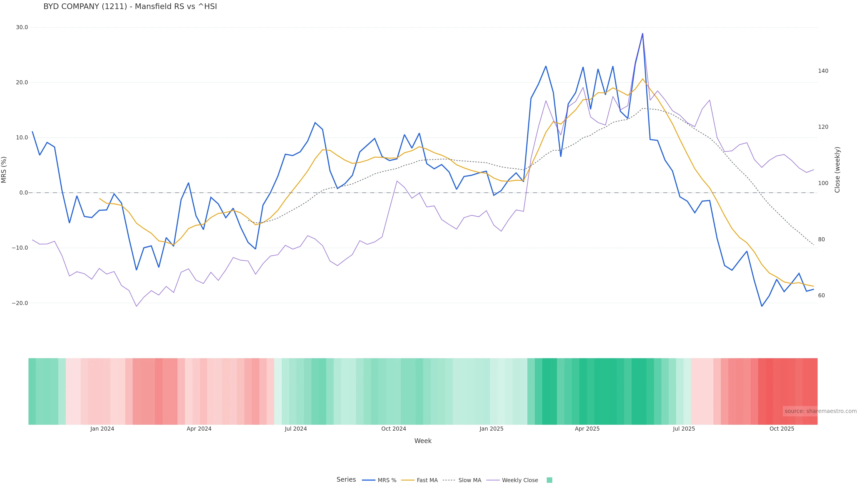The width and height of the screenshot is (868, 488).
Task: Click the Jan 2024 x-axis tick label
Action: click(x=102, y=429)
